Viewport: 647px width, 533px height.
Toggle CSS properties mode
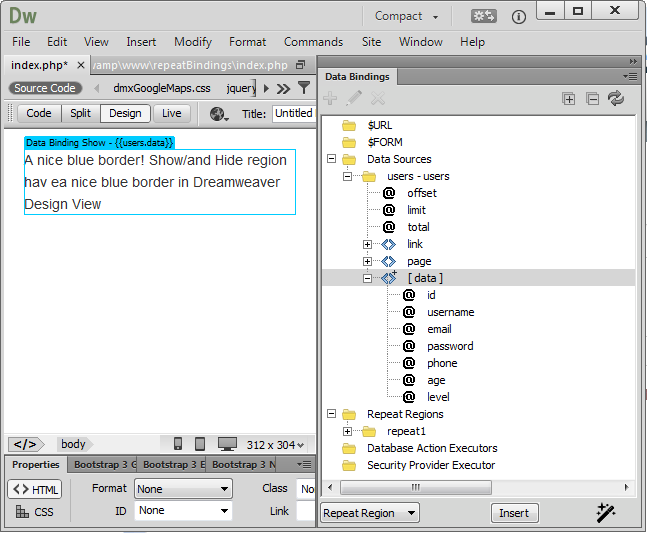pyautogui.click(x=35, y=512)
